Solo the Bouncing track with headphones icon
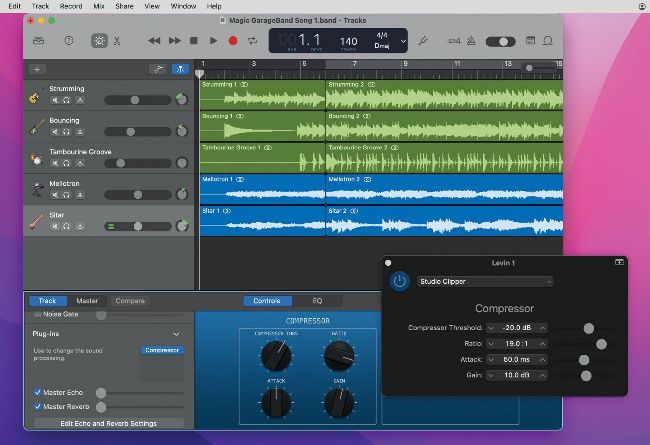Screen dimensions: 650x445 coord(67,132)
